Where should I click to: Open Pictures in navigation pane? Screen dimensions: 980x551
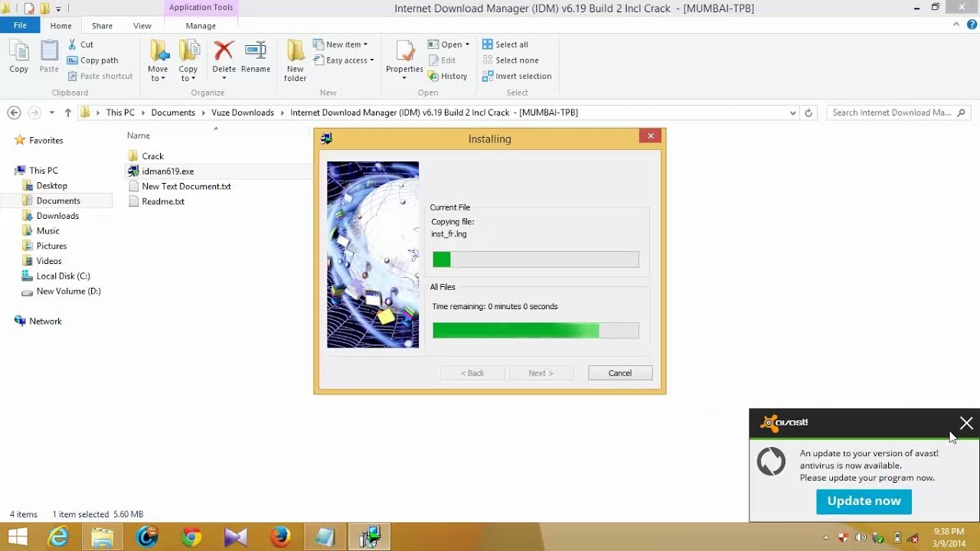point(51,246)
